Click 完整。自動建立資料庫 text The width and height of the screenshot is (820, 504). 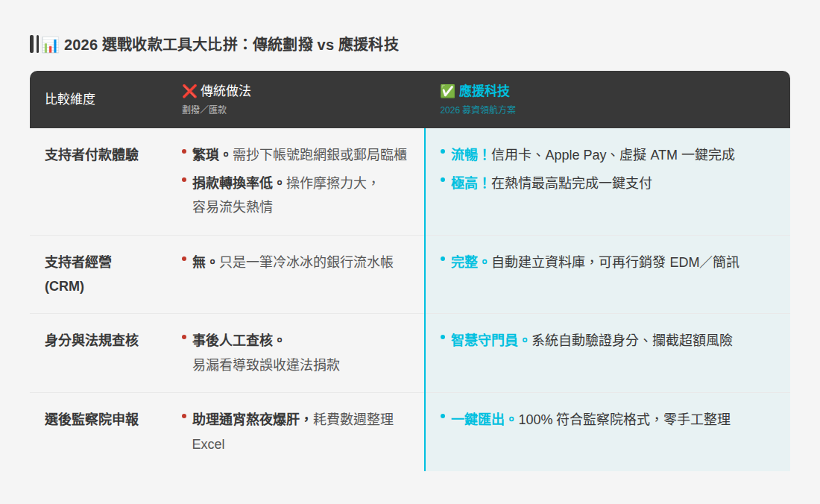518,262
